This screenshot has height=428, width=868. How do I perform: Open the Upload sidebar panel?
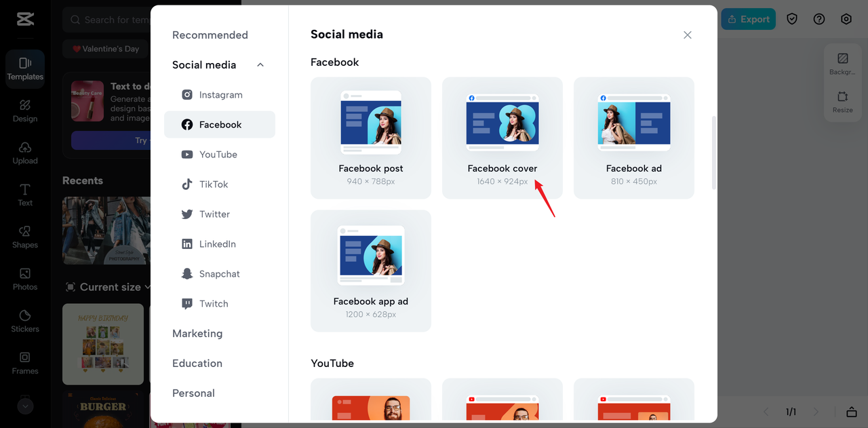pos(25,153)
